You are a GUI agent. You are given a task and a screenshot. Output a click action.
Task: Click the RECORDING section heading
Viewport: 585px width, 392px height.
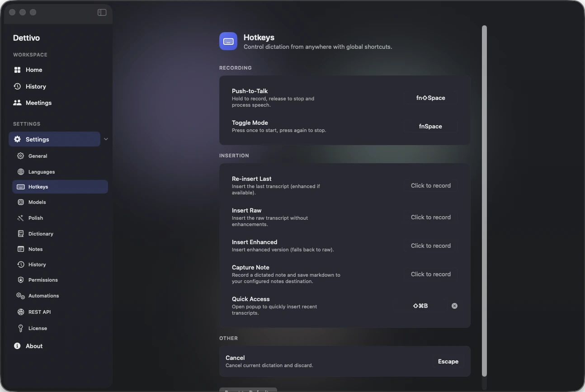(236, 68)
